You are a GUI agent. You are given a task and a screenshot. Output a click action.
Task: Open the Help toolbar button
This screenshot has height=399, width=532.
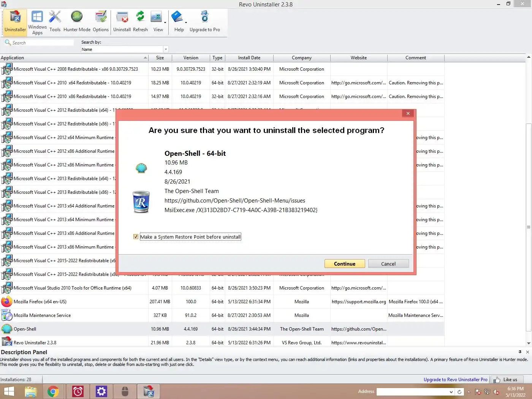178,22
